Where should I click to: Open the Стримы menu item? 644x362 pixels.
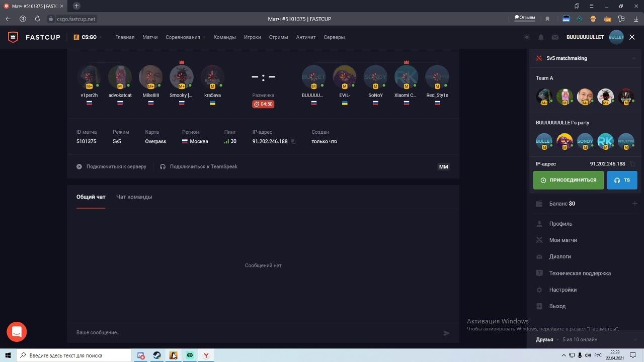pos(278,37)
